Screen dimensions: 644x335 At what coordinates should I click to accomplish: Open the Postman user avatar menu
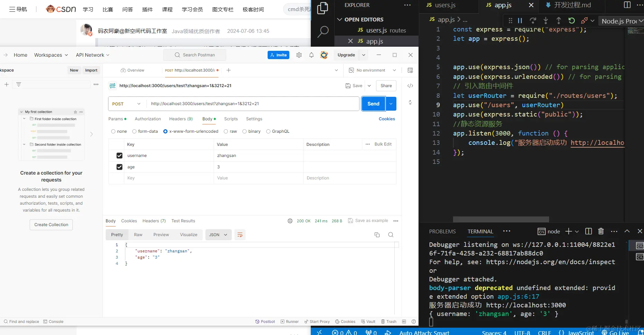324,55
